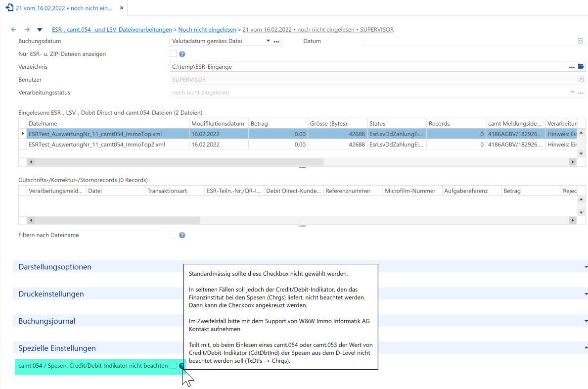588x389 pixels.
Task: Toggle Filtern nach Dateiname checkbox
Action: click(173, 235)
